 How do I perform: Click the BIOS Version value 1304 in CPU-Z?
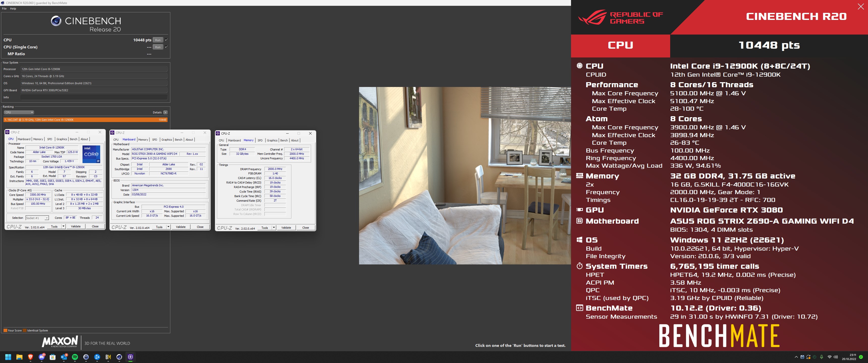click(x=168, y=190)
